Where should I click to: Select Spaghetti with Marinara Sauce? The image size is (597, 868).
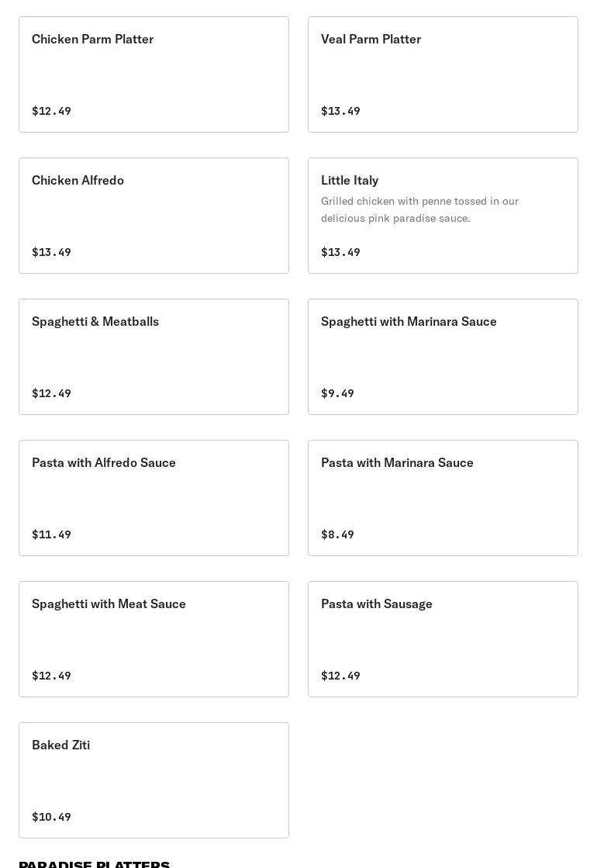pyautogui.click(x=443, y=357)
